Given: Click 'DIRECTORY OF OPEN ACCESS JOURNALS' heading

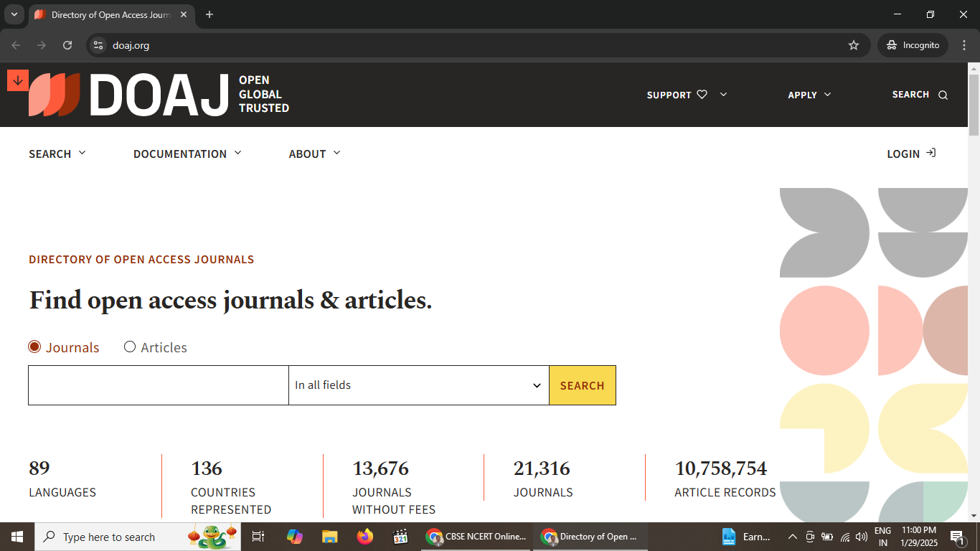Looking at the screenshot, I should (x=141, y=260).
